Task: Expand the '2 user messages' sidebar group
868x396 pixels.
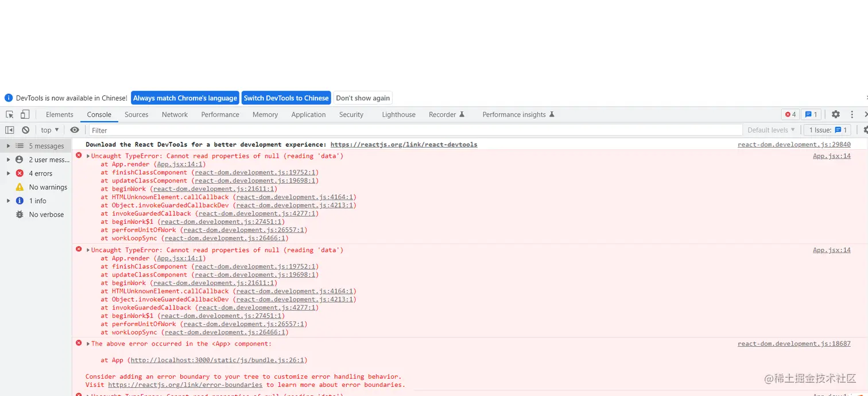Action: point(9,160)
